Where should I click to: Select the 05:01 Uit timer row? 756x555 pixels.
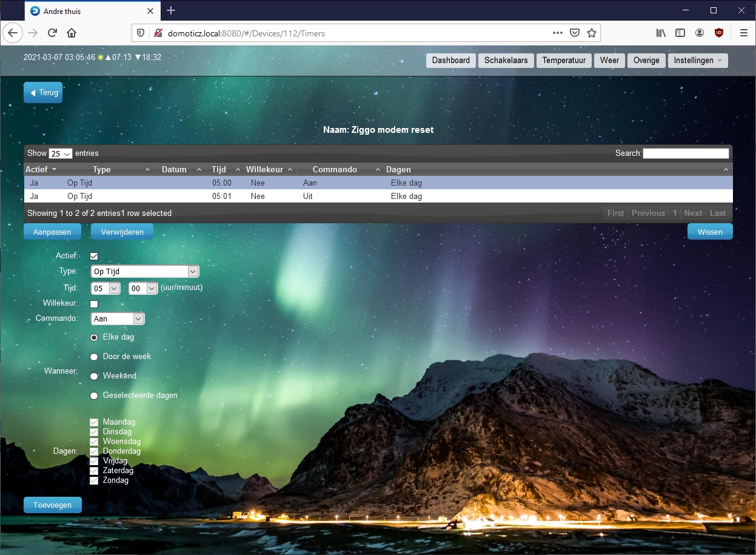coord(378,196)
